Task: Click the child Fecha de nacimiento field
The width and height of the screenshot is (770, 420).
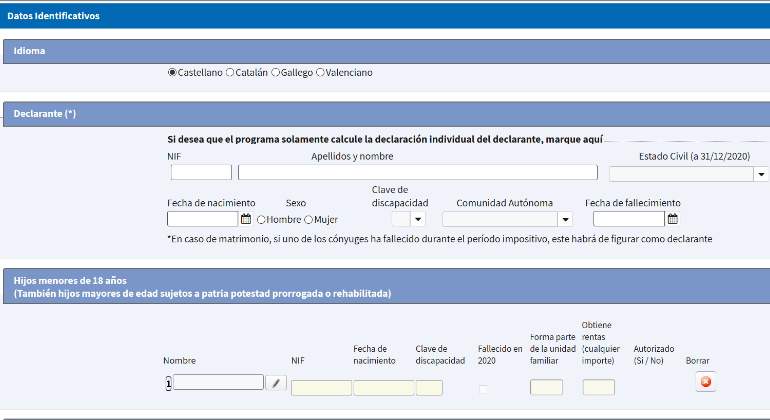Action: click(384, 388)
